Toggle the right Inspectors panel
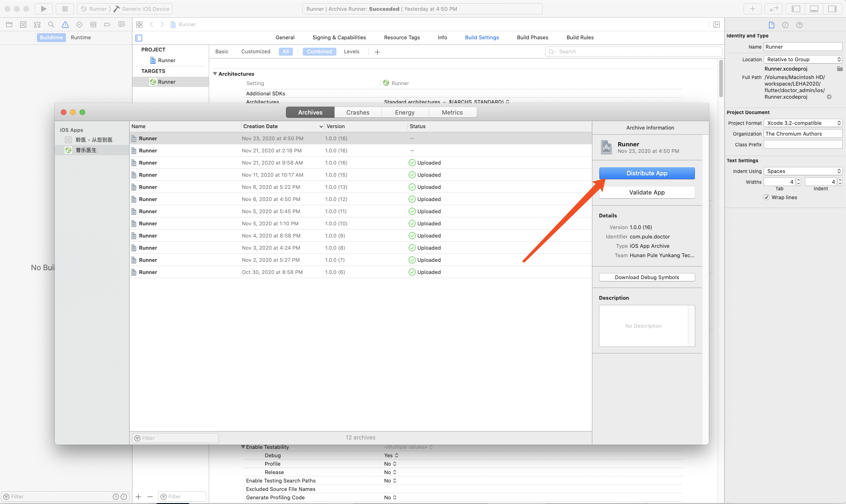This screenshot has width=846, height=504. tap(832, 9)
